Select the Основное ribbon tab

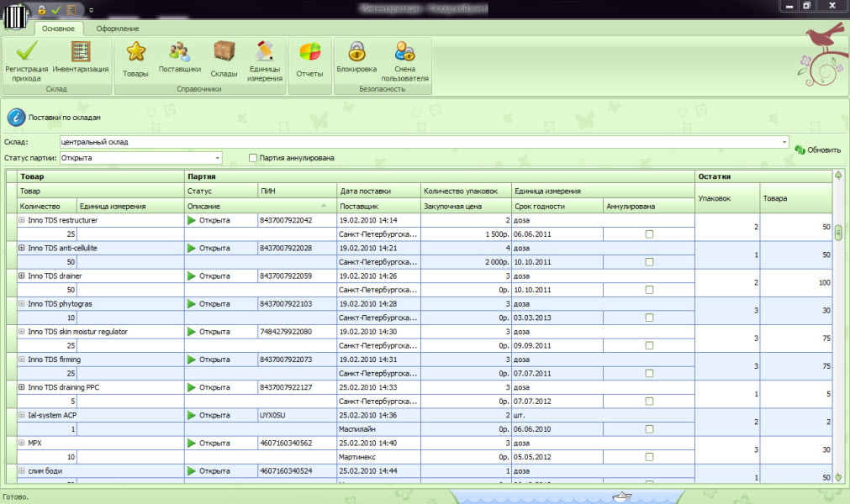tap(59, 29)
